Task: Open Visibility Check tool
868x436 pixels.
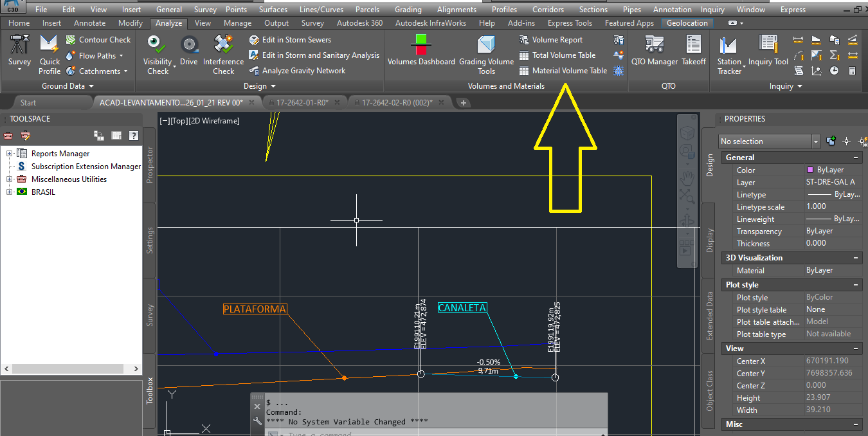Action: [x=158, y=55]
